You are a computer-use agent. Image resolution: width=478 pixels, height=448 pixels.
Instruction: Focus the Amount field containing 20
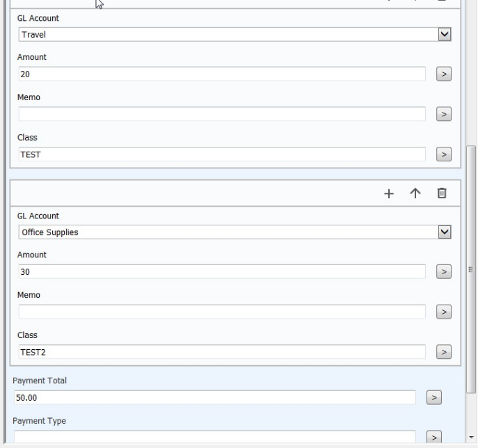coord(222,74)
